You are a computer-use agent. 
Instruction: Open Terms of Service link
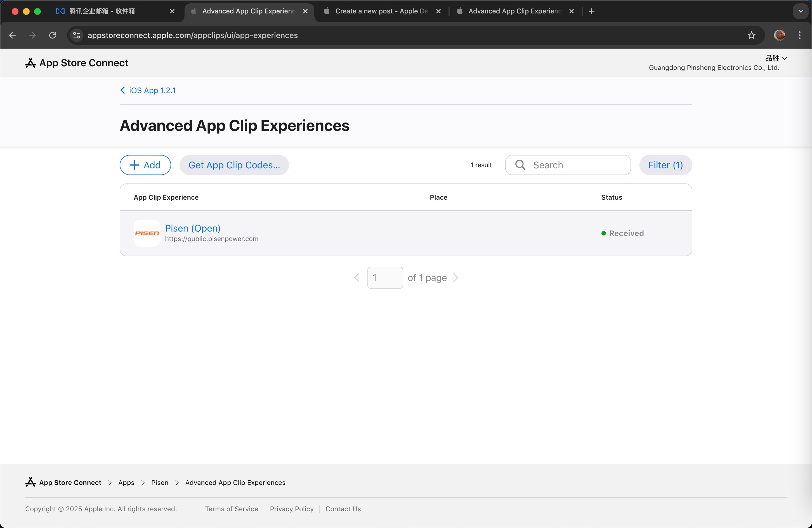(232, 509)
